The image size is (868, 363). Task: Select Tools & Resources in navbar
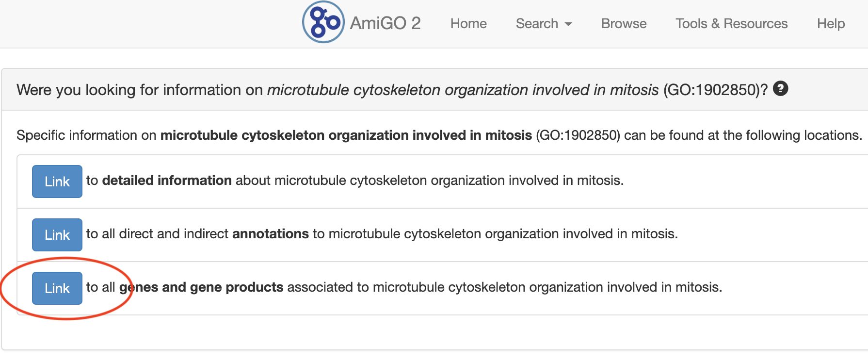(731, 23)
